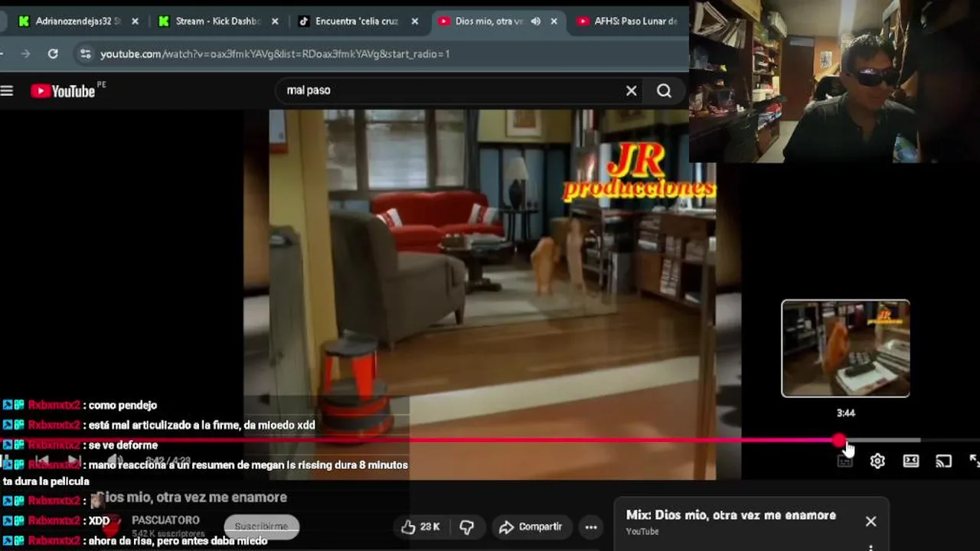The height and width of the screenshot is (551, 980).
Task: Open more actions three-dot button under video
Action: [591, 527]
